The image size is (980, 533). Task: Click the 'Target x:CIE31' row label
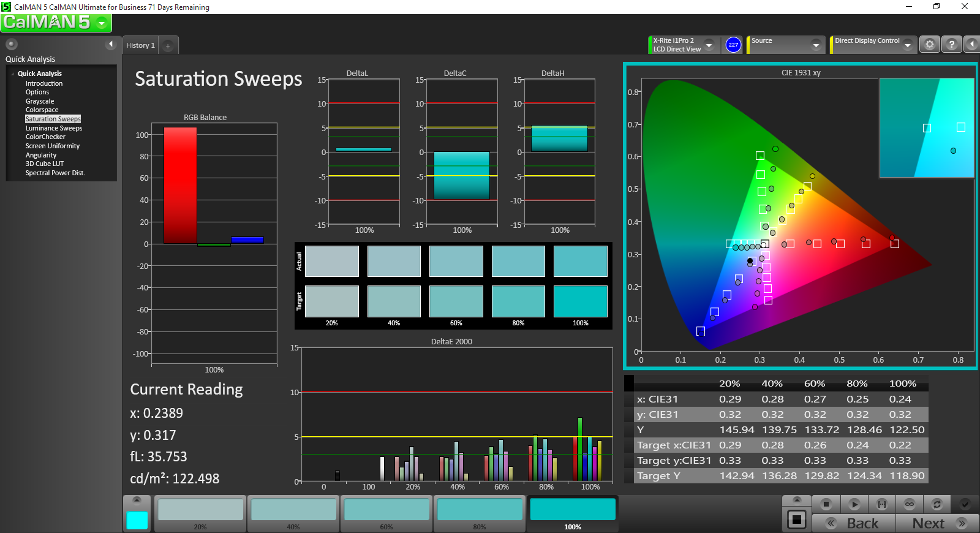click(x=674, y=445)
